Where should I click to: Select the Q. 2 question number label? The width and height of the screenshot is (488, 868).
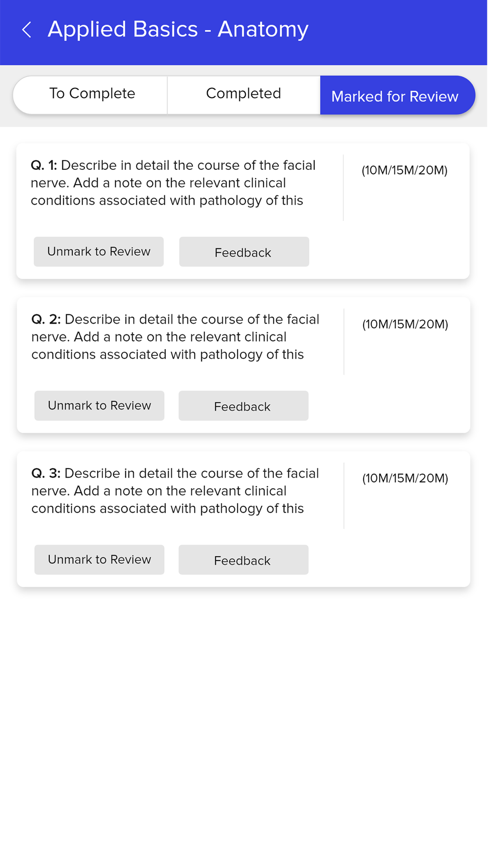(x=46, y=319)
